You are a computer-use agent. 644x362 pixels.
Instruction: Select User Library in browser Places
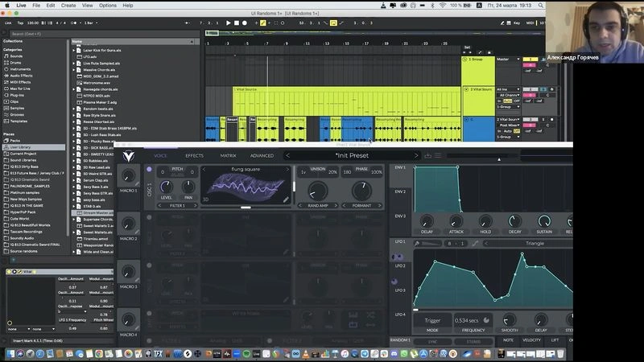[x=34, y=147]
